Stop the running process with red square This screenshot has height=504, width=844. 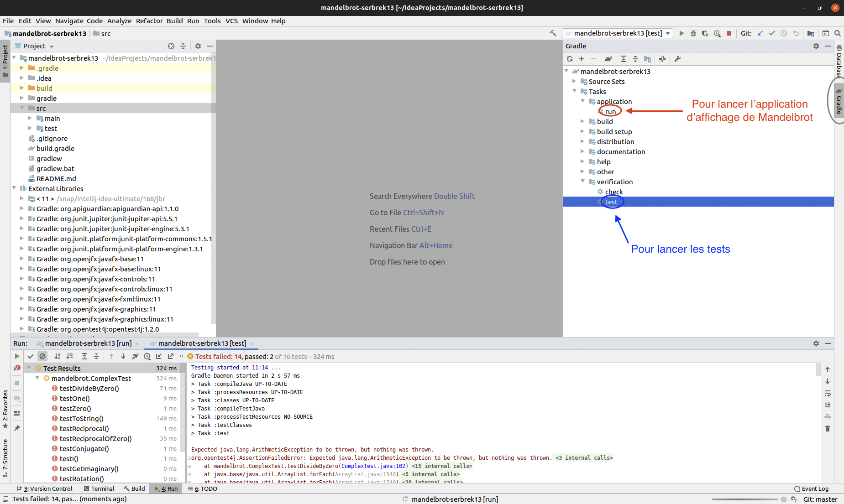point(729,33)
